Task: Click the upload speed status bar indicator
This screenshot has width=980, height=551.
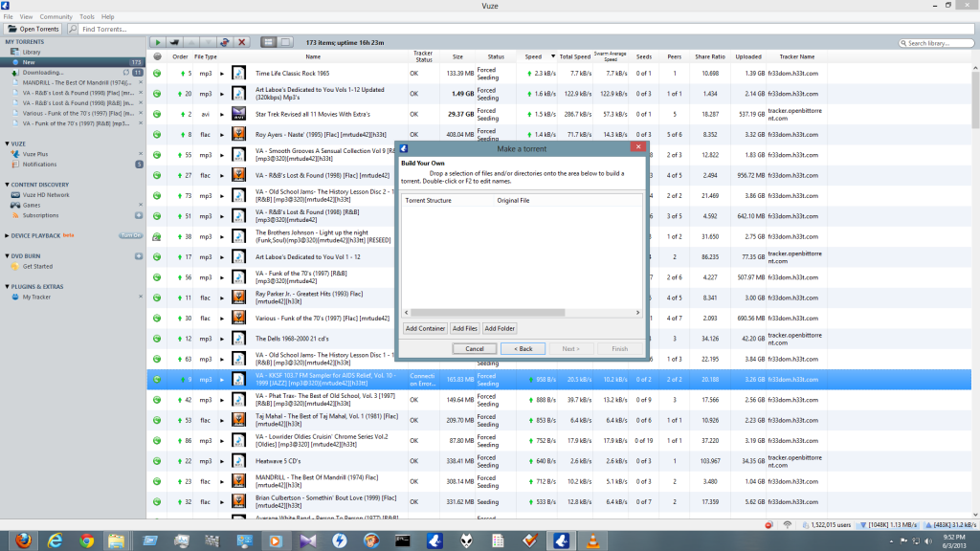Action: 950,525
